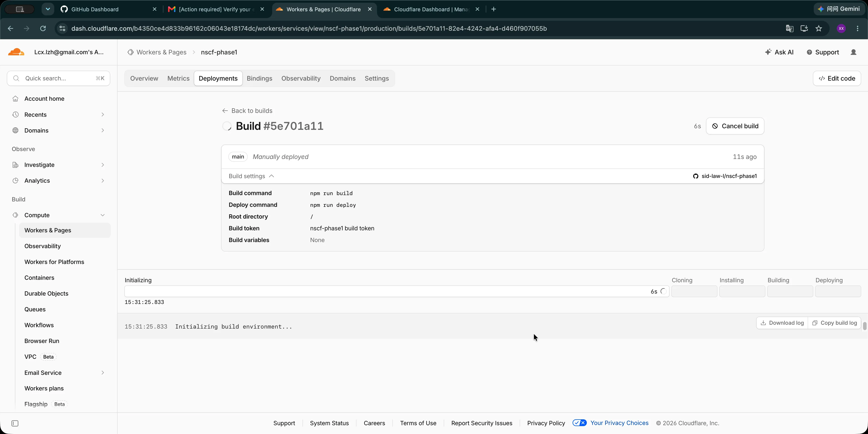Open the Bindings tab
The image size is (868, 434).
(259, 78)
